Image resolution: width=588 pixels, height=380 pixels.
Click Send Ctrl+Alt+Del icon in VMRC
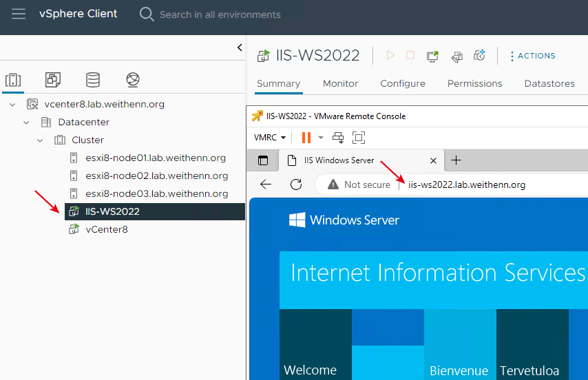pos(338,138)
